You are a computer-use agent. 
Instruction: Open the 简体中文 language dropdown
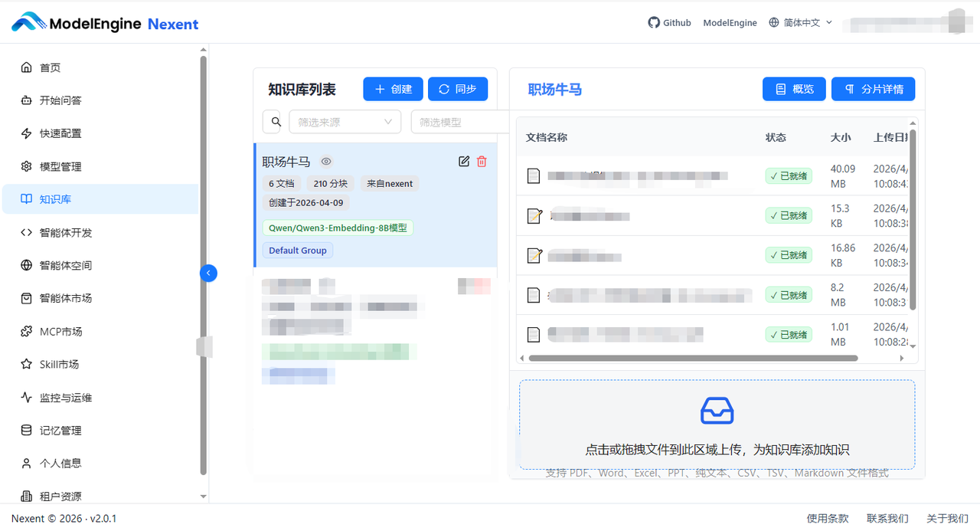[800, 23]
